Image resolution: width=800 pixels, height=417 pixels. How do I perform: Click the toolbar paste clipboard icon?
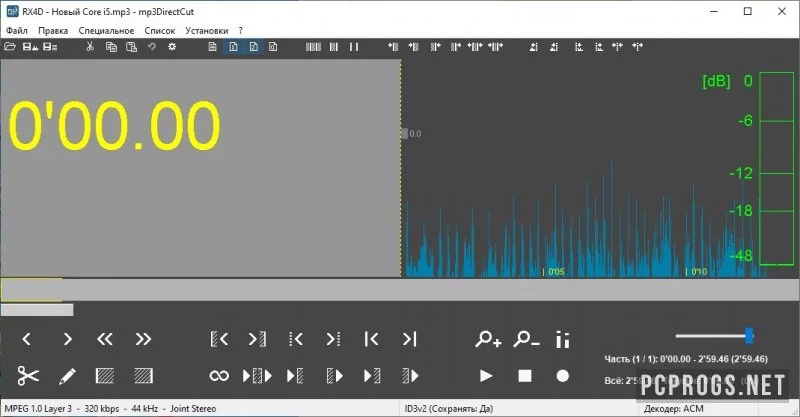131,47
